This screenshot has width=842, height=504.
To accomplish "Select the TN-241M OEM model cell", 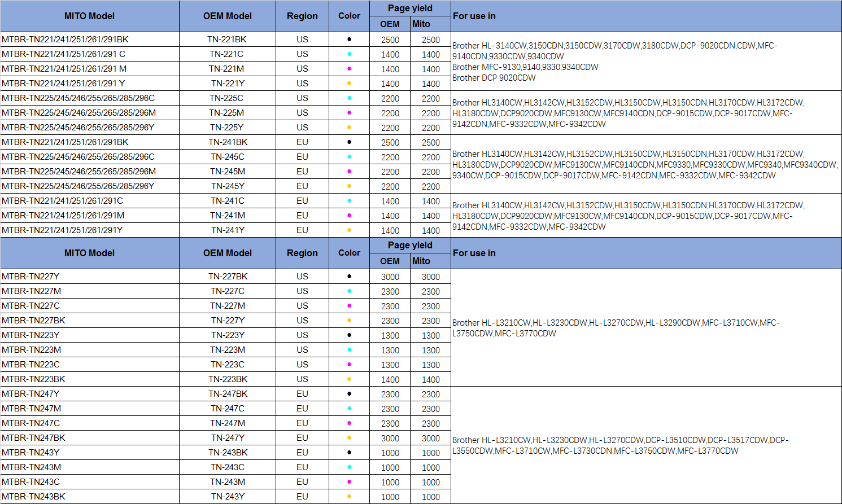I will pyautogui.click(x=227, y=216).
